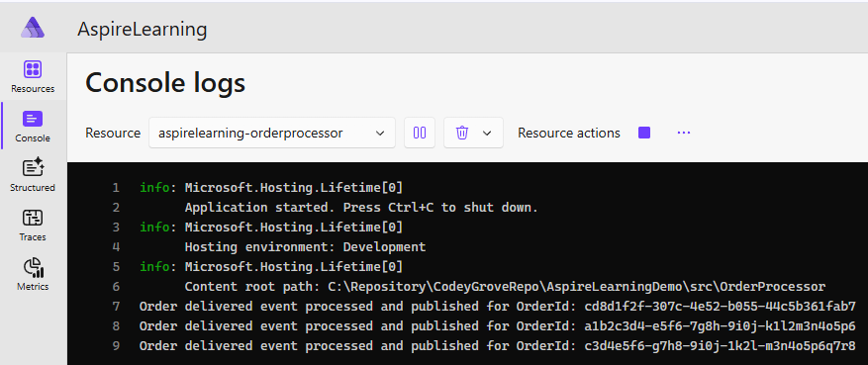The image size is (868, 365).
Task: Select the Resources tab label
Action: pos(33,88)
